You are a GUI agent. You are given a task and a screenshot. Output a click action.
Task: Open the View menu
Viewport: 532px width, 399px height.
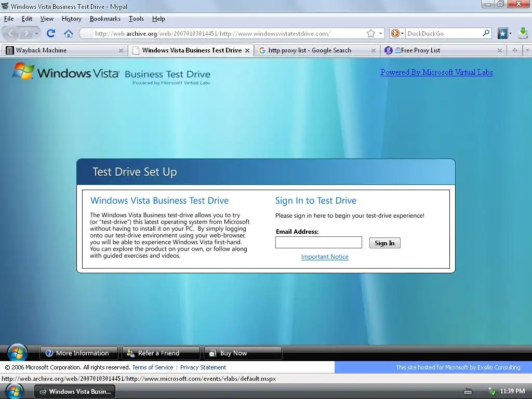(x=47, y=19)
